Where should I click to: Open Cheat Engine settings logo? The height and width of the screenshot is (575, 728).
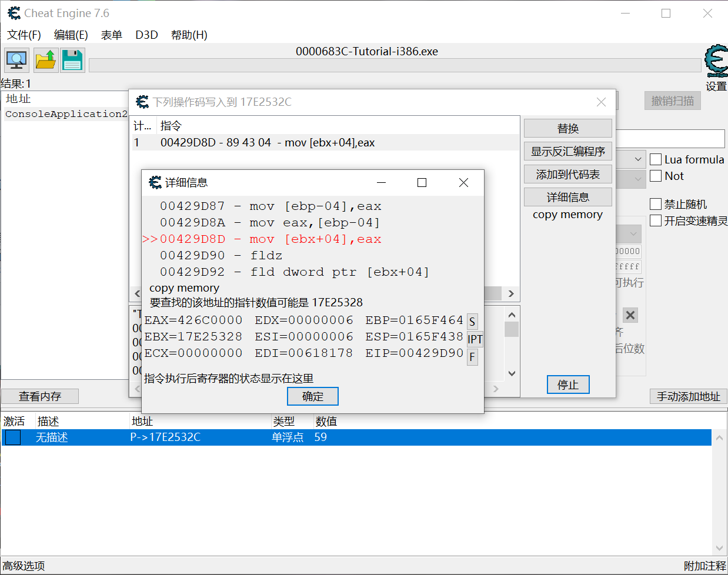[x=716, y=61]
